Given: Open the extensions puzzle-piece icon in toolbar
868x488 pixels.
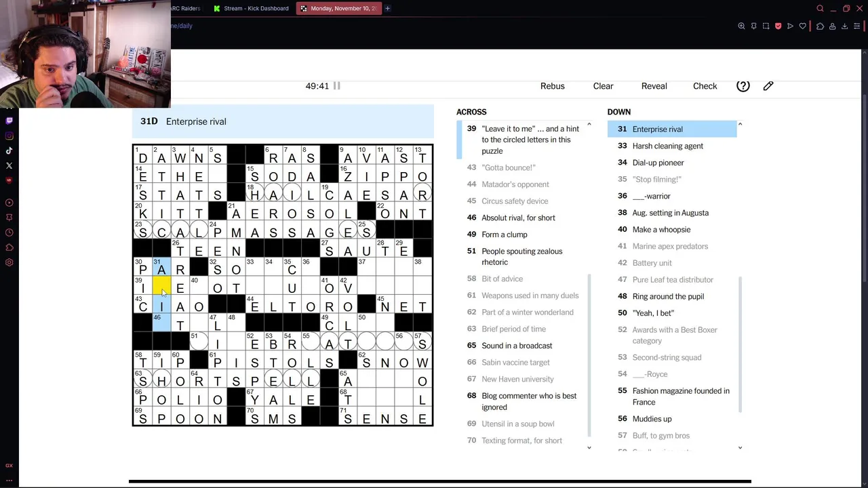Looking at the screenshot, I should coord(820,26).
